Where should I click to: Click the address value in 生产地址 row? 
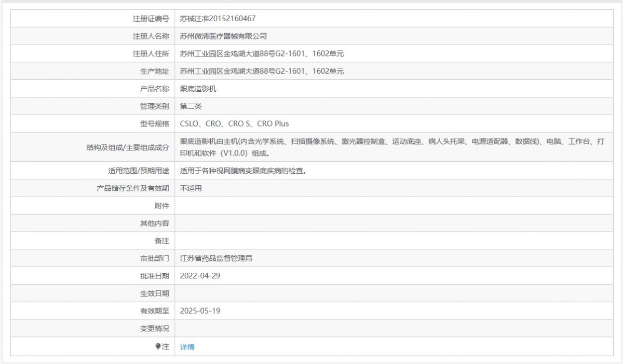click(x=262, y=71)
